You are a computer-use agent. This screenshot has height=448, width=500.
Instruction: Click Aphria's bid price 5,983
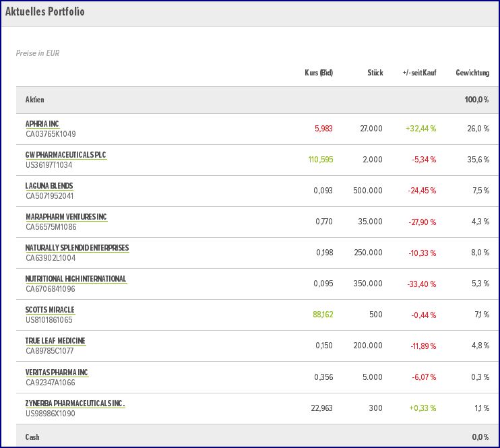323,129
